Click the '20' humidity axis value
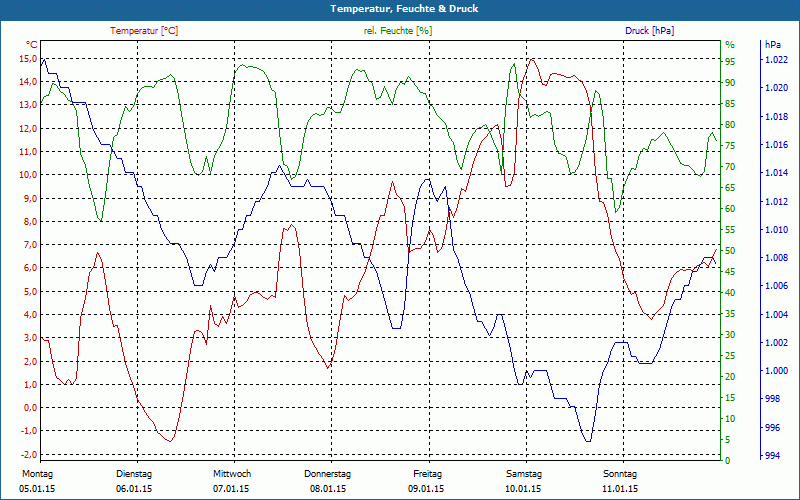The width and height of the screenshot is (800, 500). click(731, 377)
